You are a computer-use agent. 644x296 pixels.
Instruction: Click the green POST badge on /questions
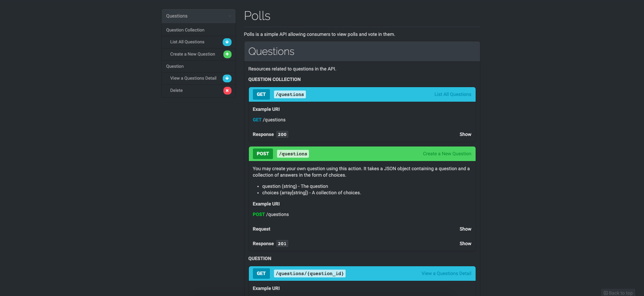coord(263,154)
